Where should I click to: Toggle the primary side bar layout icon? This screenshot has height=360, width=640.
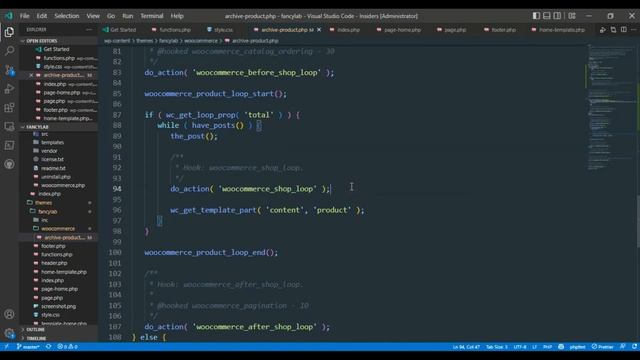[x=536, y=16]
